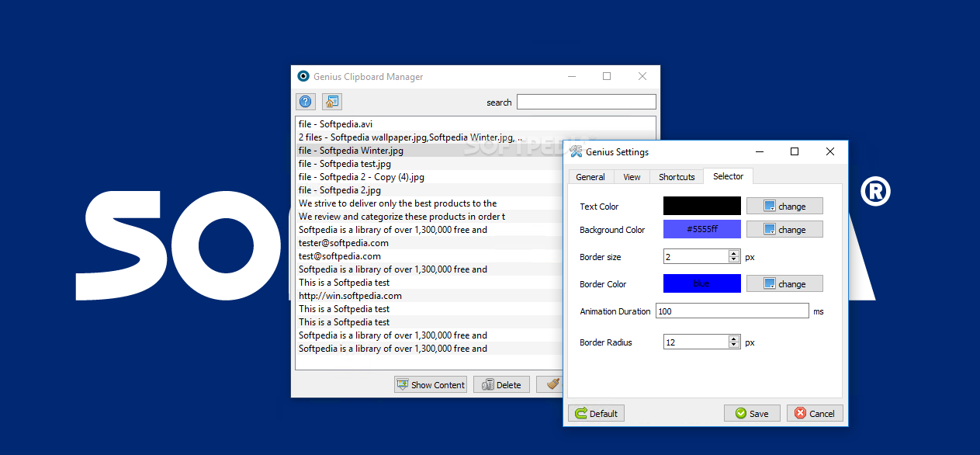980x455 pixels.
Task: Select row 'file - Softpedia 2.jpg'
Action: 430,189
